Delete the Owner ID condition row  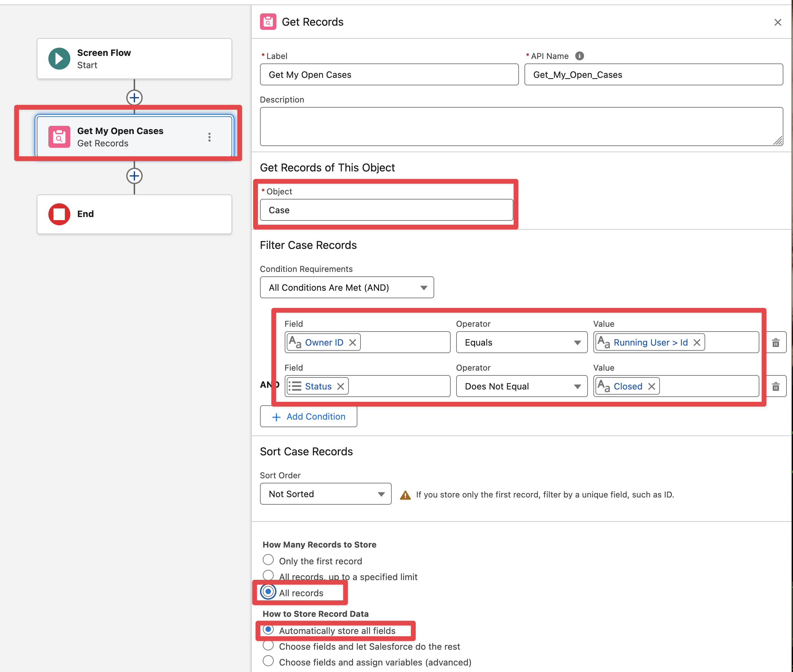pyautogui.click(x=776, y=343)
